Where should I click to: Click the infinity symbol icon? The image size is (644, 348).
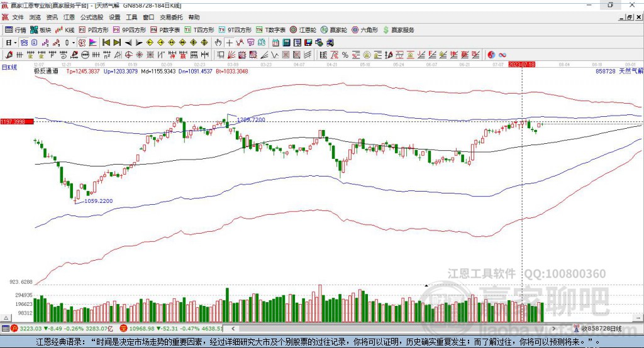pos(502,55)
